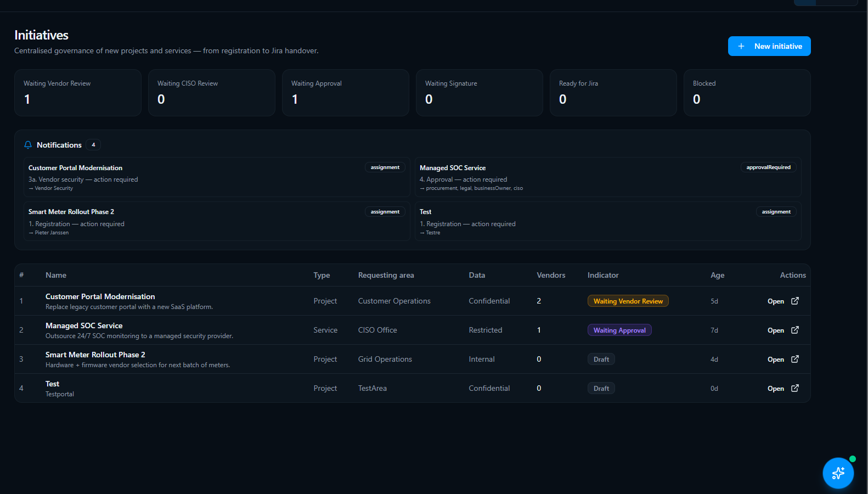Image resolution: width=868 pixels, height=494 pixels.
Task: Open external link icon for Smart Meter Rollout
Action: [x=795, y=359]
